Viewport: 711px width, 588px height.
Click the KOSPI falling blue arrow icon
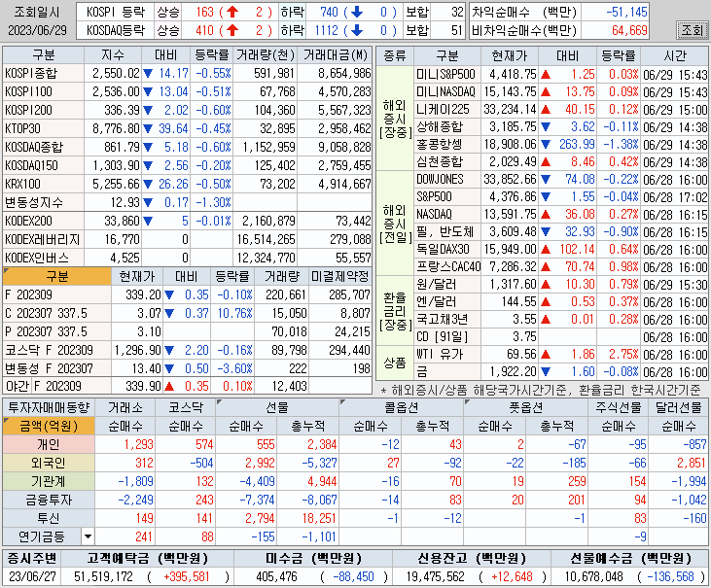(x=357, y=12)
